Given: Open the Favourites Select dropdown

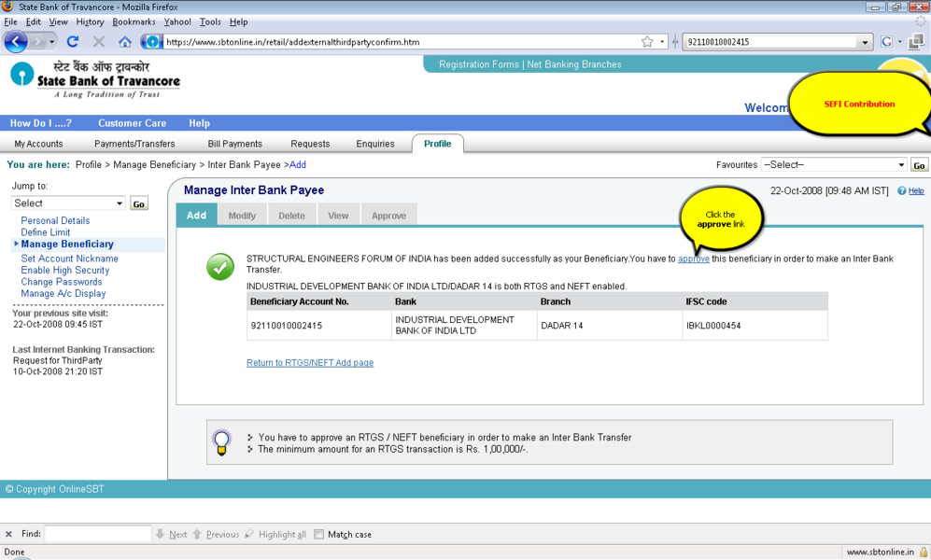Looking at the screenshot, I should (x=834, y=165).
